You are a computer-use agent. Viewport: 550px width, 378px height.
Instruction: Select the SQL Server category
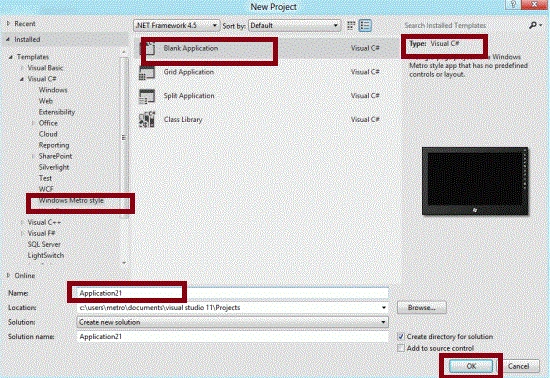click(44, 244)
